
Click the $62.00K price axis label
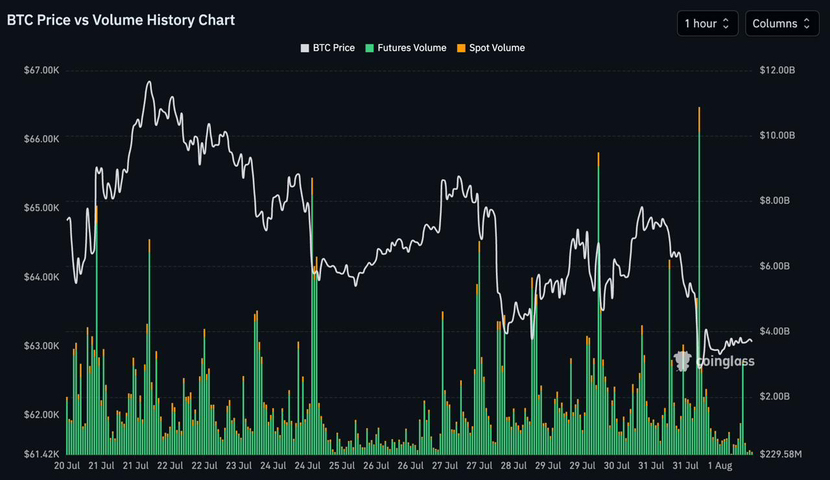[41, 414]
